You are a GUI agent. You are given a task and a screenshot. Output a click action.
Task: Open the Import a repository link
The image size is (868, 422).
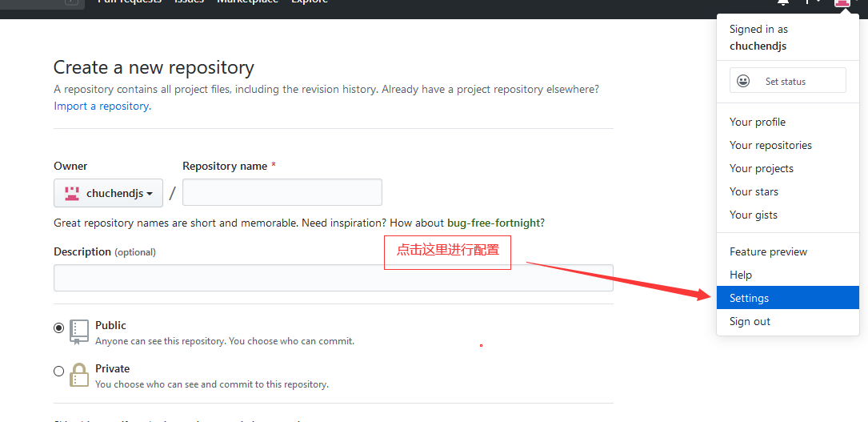(x=102, y=106)
